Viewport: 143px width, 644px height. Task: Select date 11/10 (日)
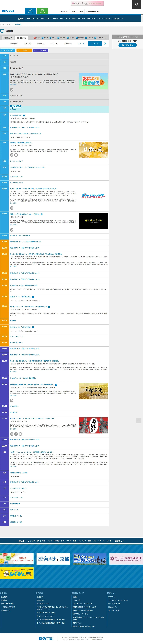(95, 44)
